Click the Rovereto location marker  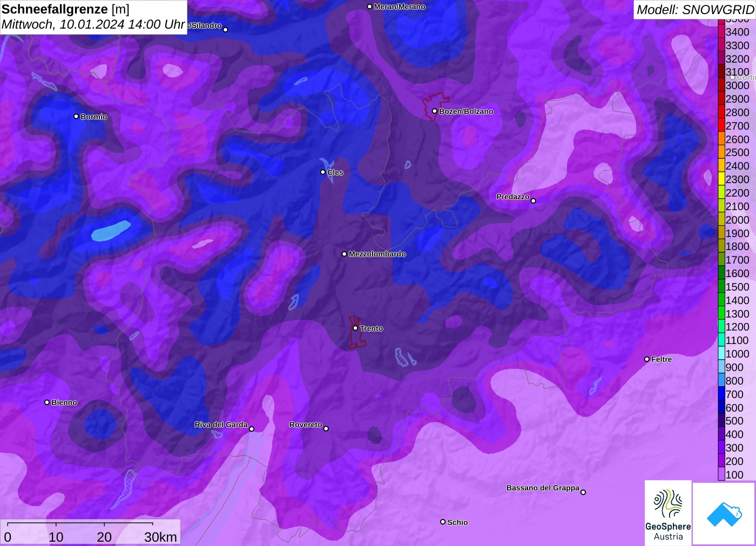coord(326,428)
